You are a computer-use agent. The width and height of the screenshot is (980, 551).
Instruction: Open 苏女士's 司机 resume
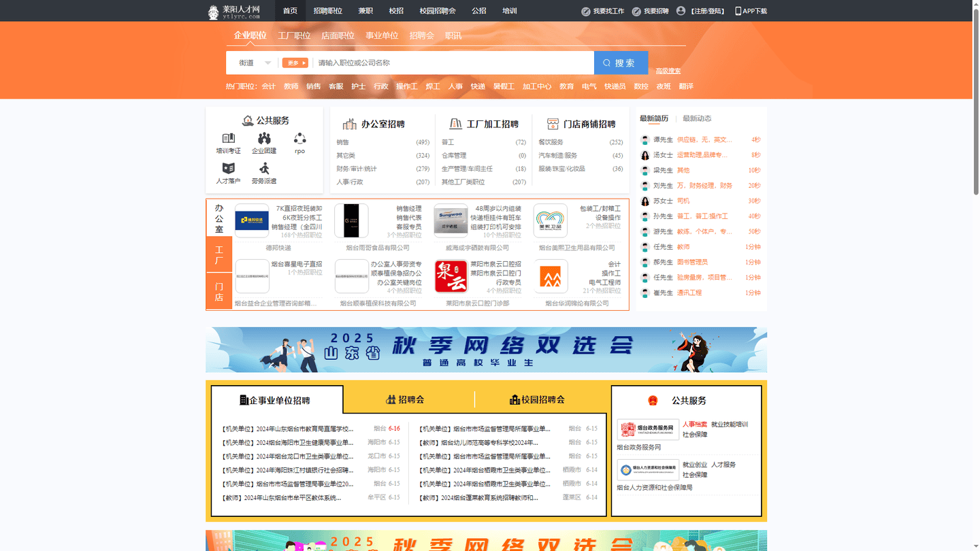coord(683,201)
